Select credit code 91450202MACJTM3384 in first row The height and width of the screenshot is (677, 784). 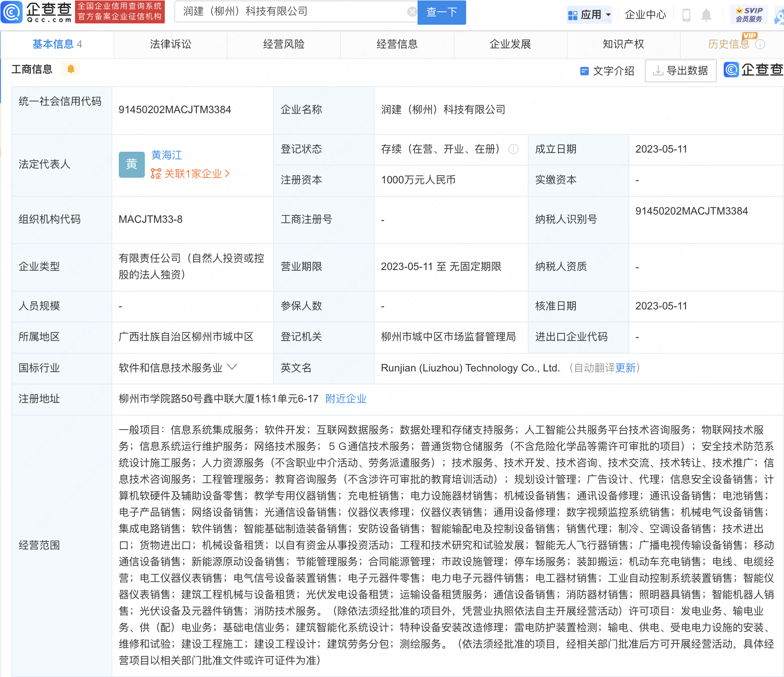click(x=175, y=110)
